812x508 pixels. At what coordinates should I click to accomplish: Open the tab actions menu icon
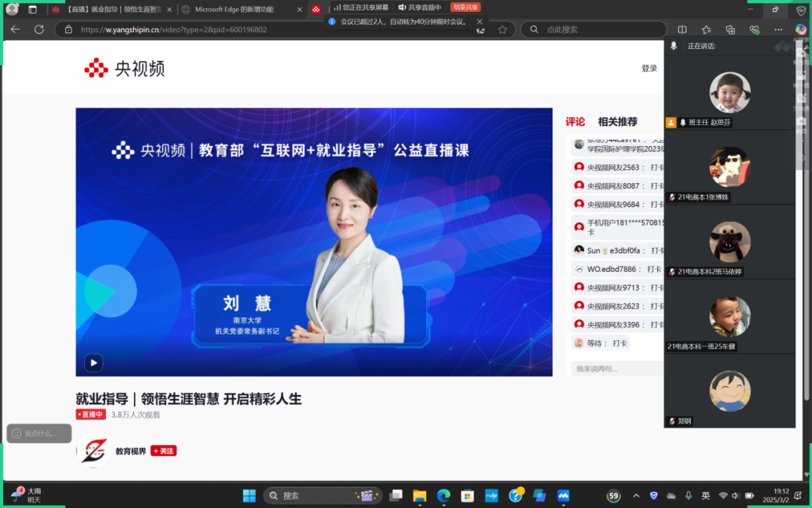click(x=32, y=9)
